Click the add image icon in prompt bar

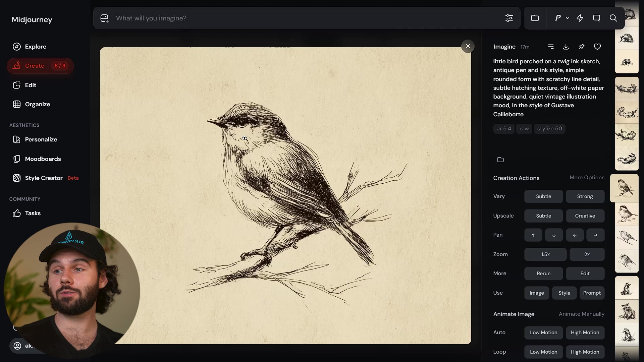(x=105, y=18)
